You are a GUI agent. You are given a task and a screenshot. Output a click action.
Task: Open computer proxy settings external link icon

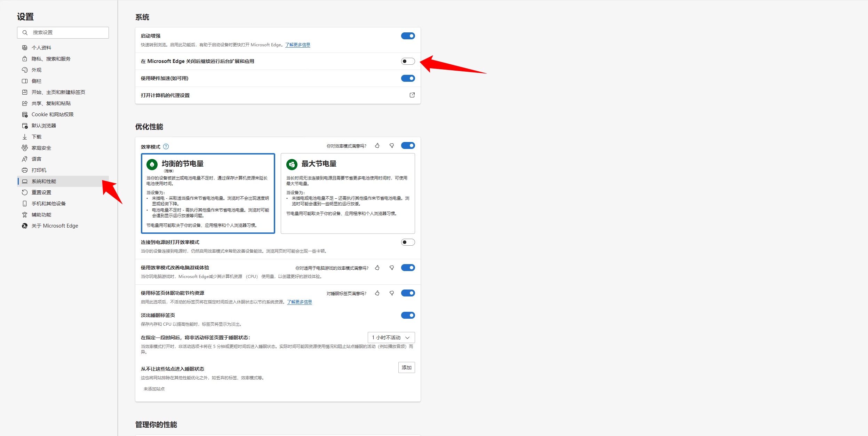(x=412, y=95)
